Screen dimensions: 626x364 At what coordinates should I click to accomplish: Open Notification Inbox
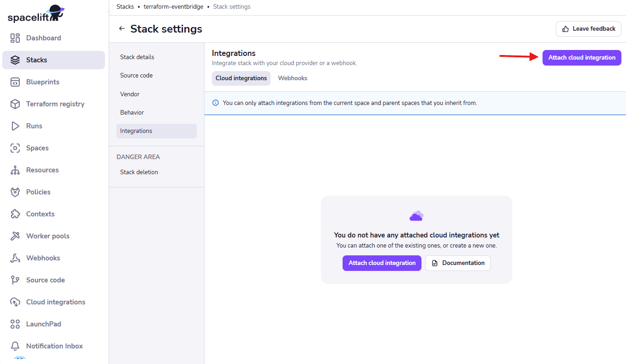(54, 346)
